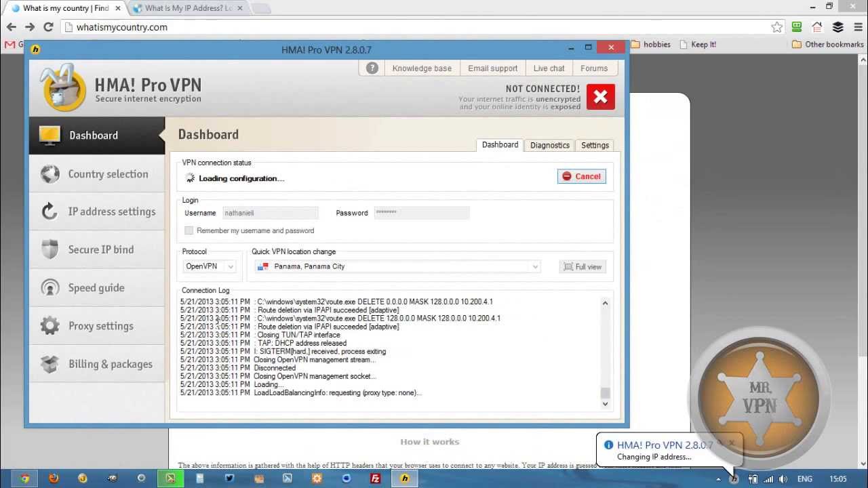Open the Protocol OpenVPN dropdown
868x488 pixels.
210,266
